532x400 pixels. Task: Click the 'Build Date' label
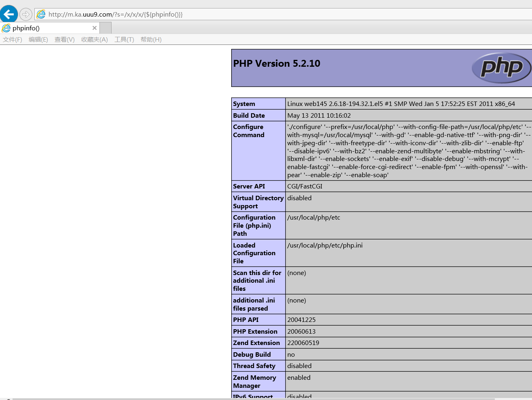click(x=249, y=116)
